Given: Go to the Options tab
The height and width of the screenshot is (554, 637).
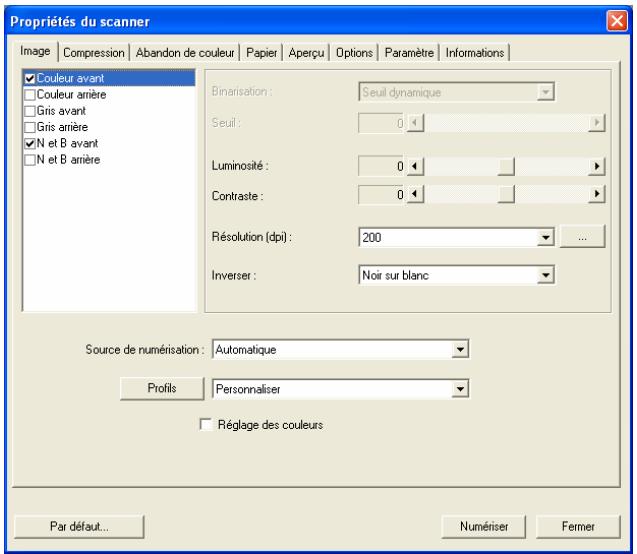Looking at the screenshot, I should [x=354, y=53].
